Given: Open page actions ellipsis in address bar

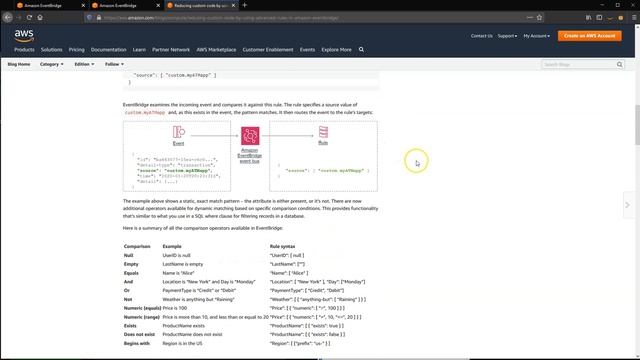Looking at the screenshot, I should tap(529, 18).
